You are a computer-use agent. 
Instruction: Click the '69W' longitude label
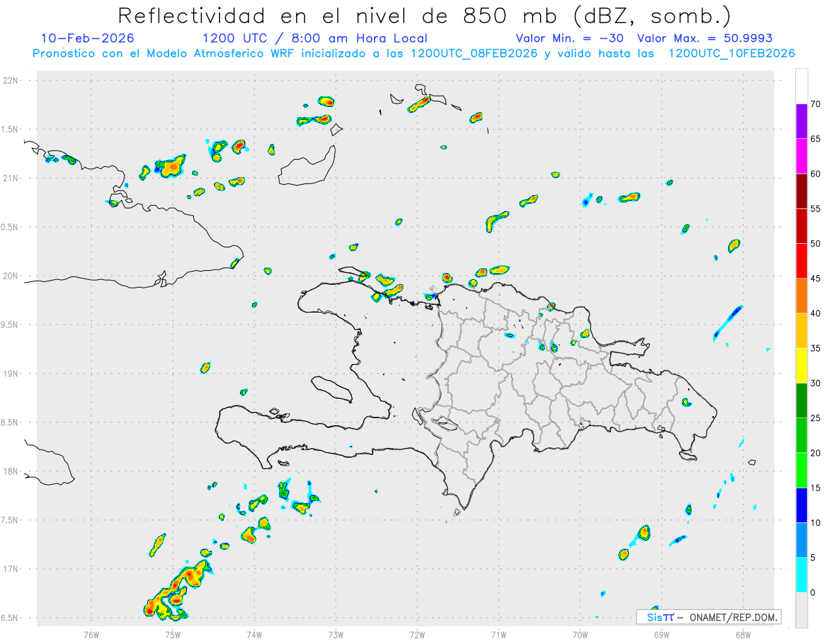pos(662,634)
